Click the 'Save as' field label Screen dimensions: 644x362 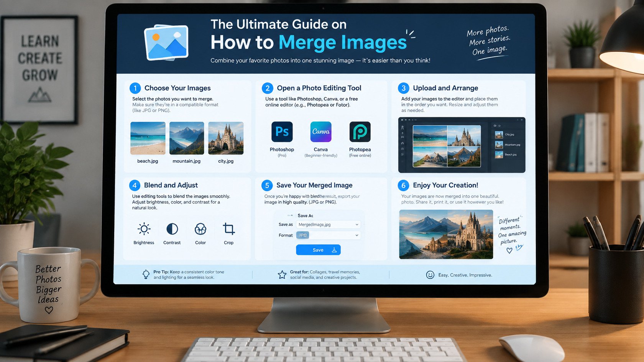coord(286,225)
